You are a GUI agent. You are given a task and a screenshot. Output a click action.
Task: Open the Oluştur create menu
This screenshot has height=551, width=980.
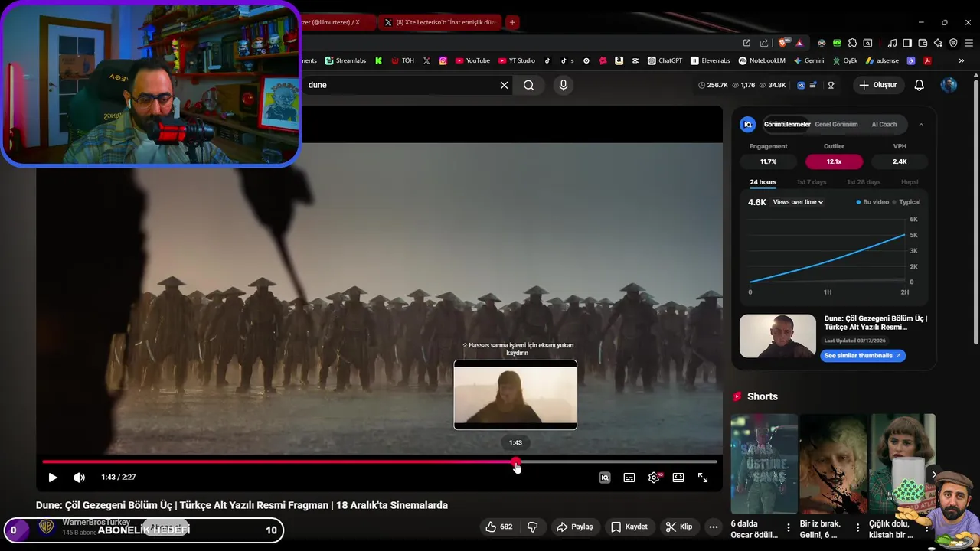point(878,85)
